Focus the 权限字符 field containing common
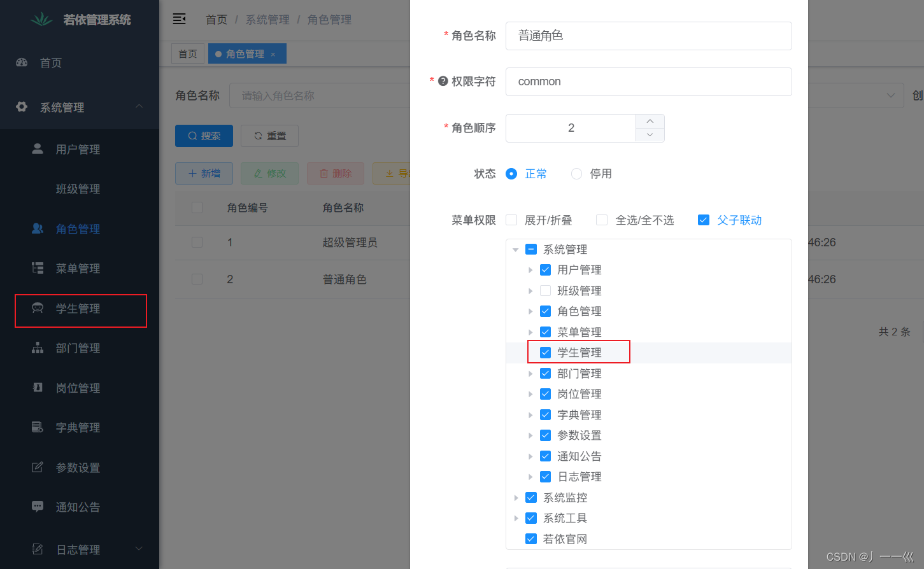Image resolution: width=924 pixels, height=569 pixels. 649,81
